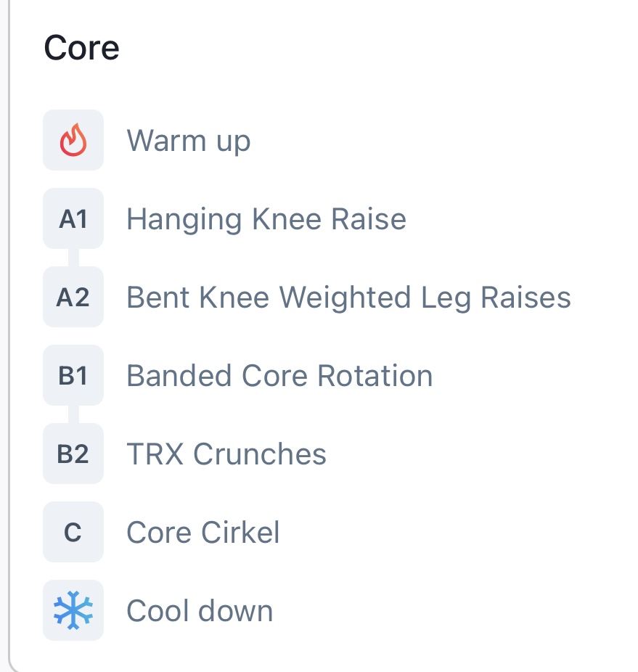This screenshot has height=672, width=638.
Task: Open the Banded Core Rotation exercise
Action: 279,375
